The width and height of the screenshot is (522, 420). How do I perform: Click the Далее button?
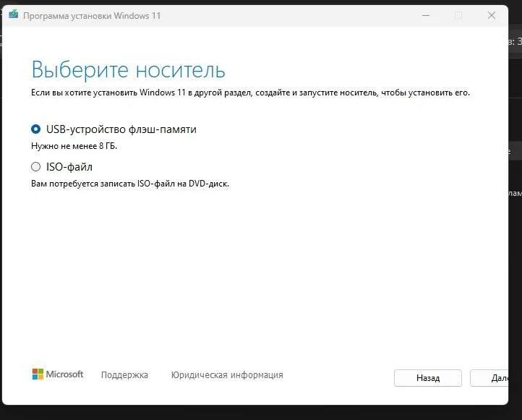click(x=489, y=378)
